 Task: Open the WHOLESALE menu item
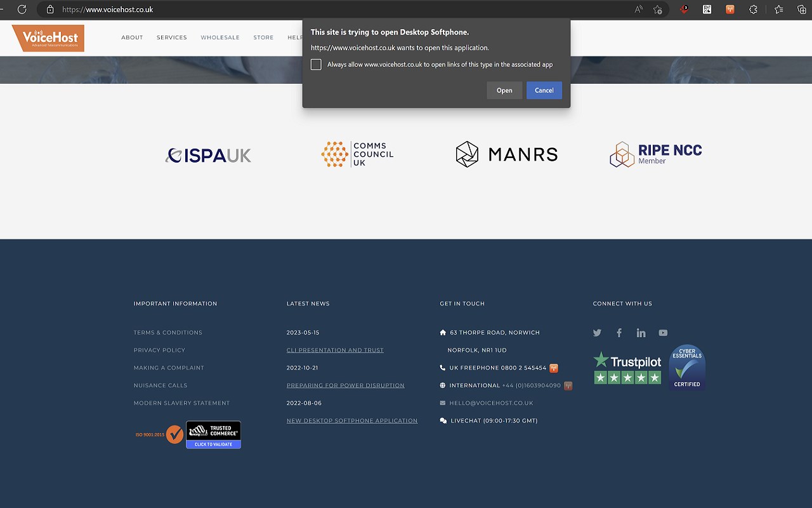220,37
